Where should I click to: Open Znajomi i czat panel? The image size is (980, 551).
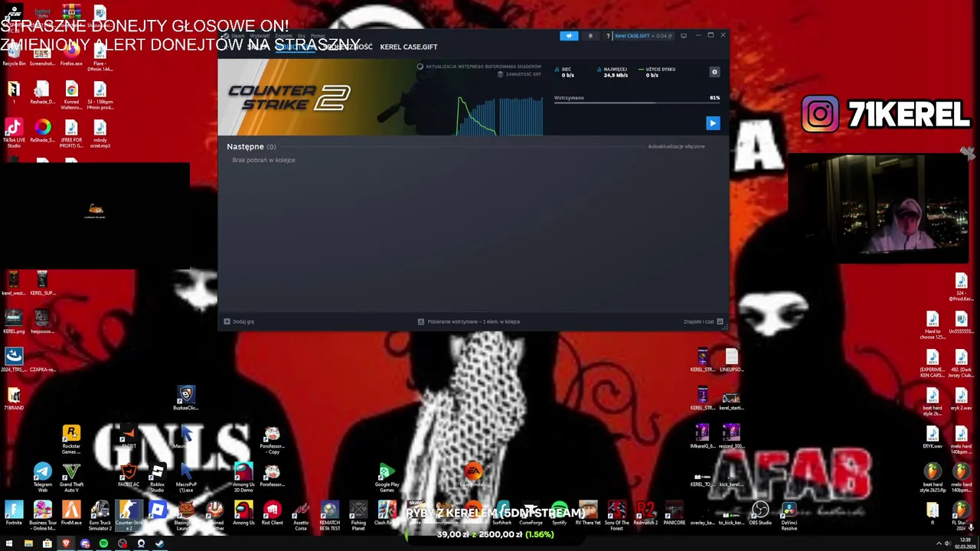tap(703, 321)
